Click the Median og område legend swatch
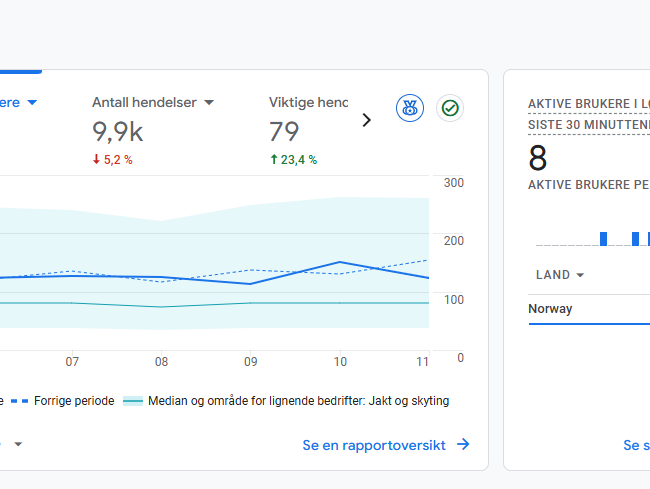The height and width of the screenshot is (489, 650). point(132,401)
